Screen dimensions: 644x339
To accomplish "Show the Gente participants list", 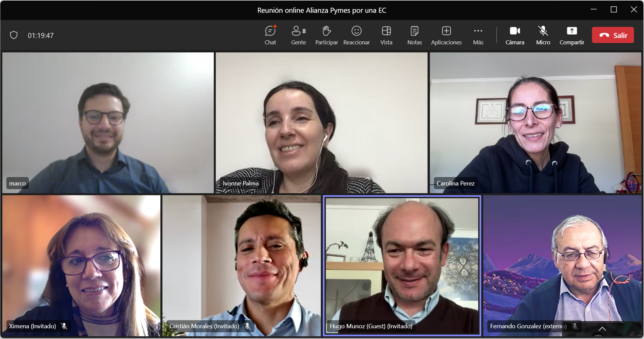I will [298, 35].
